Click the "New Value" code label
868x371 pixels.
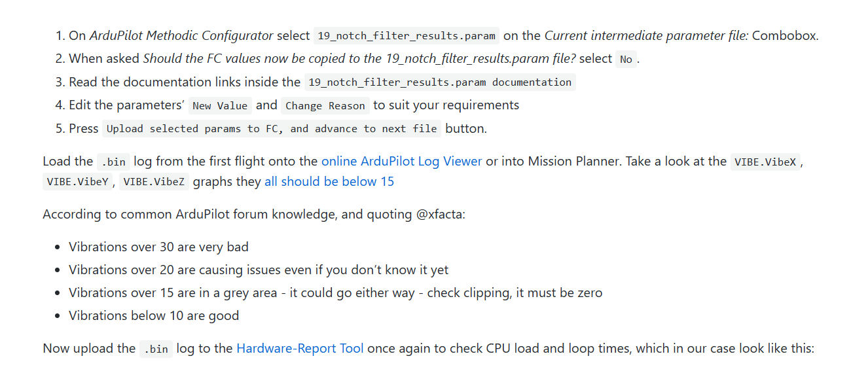click(x=220, y=105)
